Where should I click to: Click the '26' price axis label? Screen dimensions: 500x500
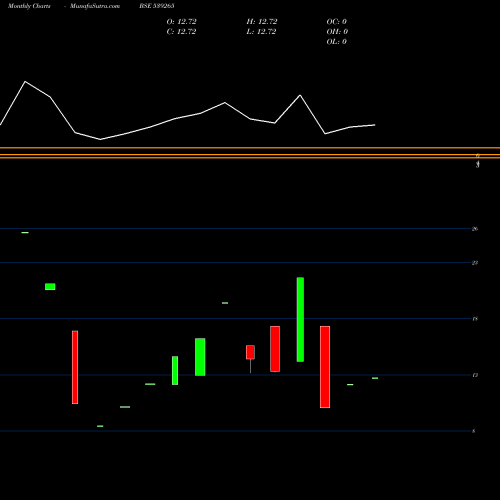pyautogui.click(x=475, y=229)
